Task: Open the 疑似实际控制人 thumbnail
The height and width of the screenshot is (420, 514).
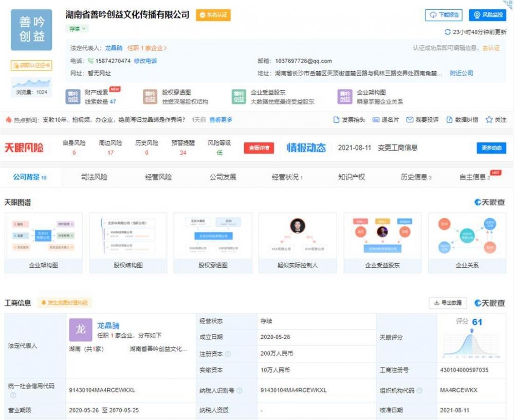Action: [298, 243]
